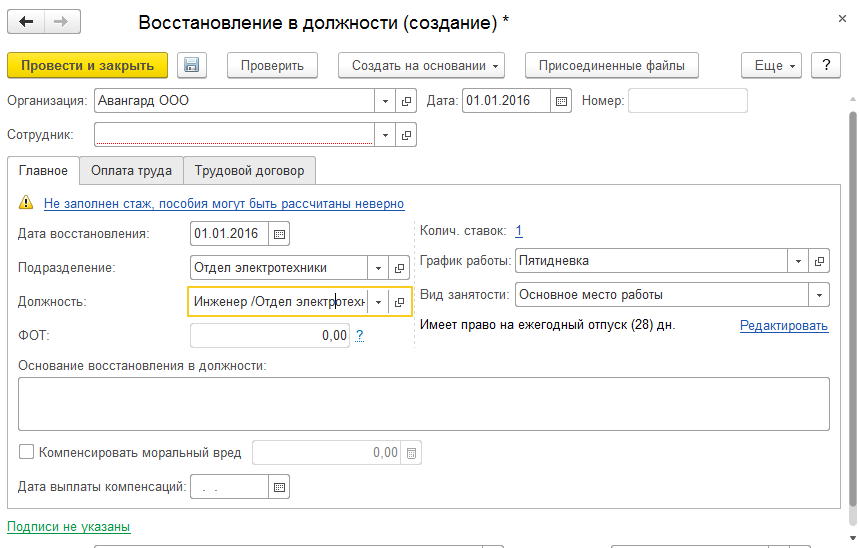859x548 pixels.
Task: Click Провести и закрыть button
Action: [87, 65]
